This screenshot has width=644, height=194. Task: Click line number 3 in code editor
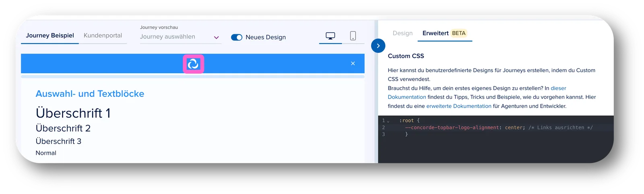point(384,134)
